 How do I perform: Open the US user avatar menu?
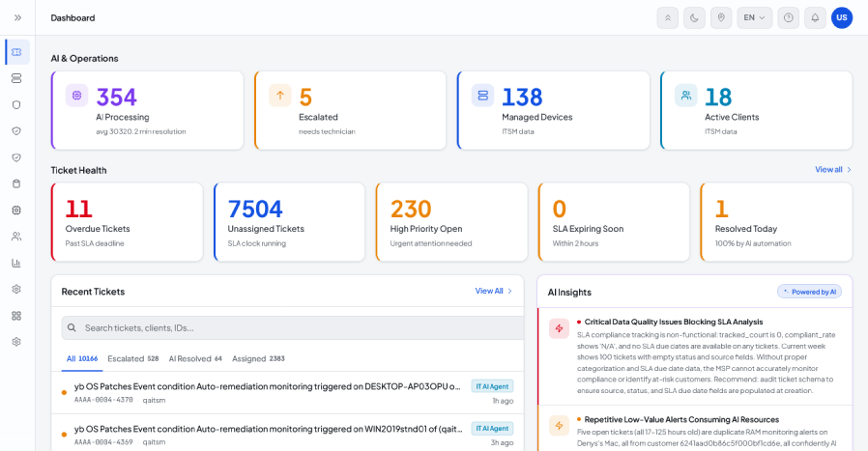[842, 17]
